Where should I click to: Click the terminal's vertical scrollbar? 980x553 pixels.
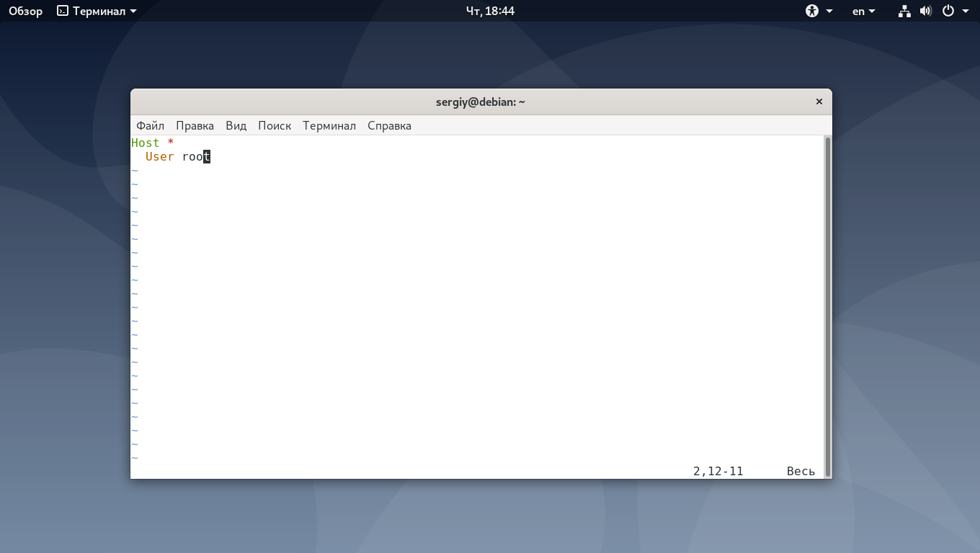[x=828, y=306]
